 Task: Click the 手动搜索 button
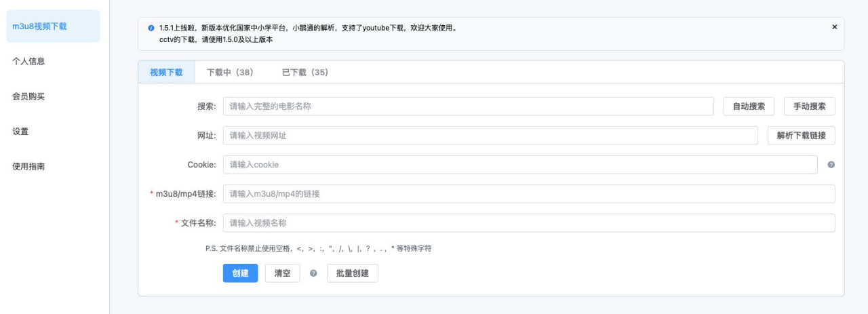pos(809,106)
